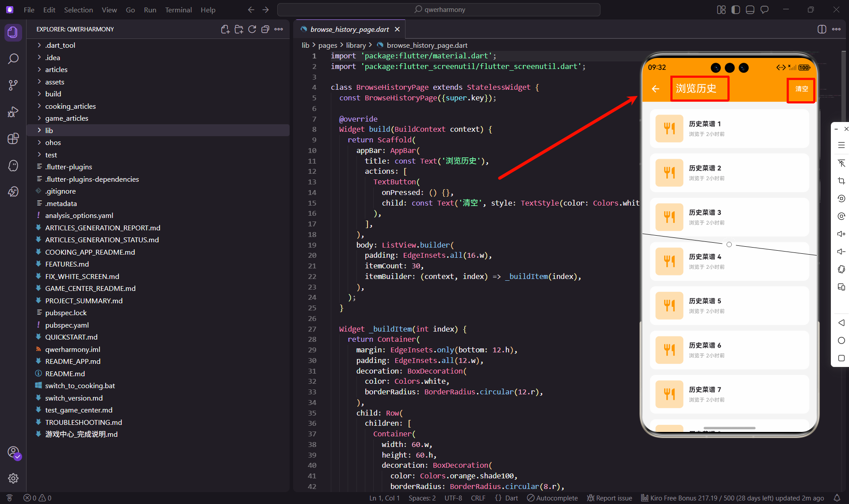The height and width of the screenshot is (504, 849).
Task: Refresh the explorer file tree
Action: pos(252,29)
